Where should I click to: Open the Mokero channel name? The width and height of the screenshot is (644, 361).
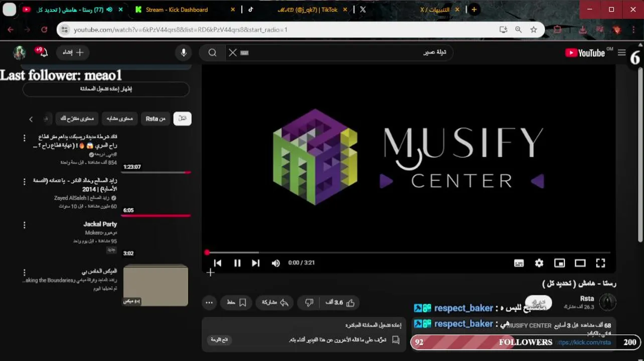[x=101, y=233]
